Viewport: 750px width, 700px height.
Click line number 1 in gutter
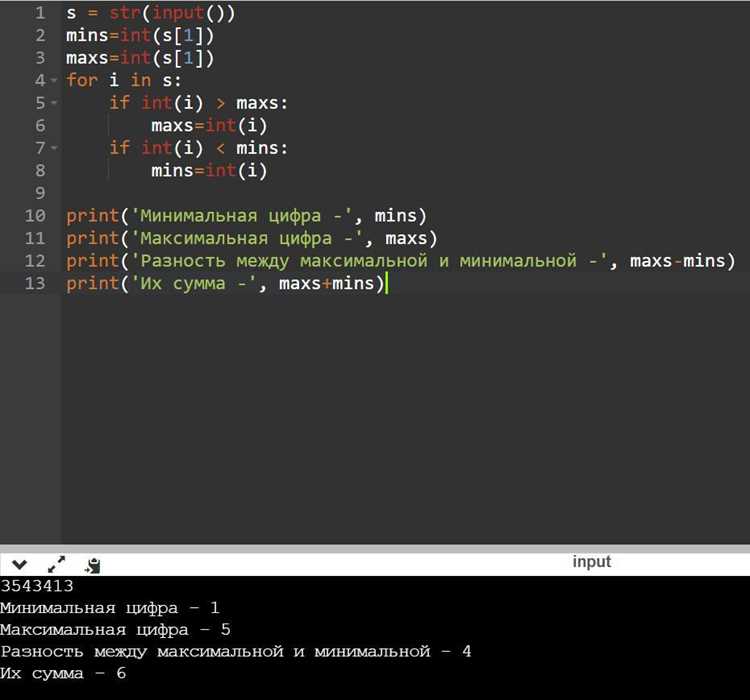point(40,13)
